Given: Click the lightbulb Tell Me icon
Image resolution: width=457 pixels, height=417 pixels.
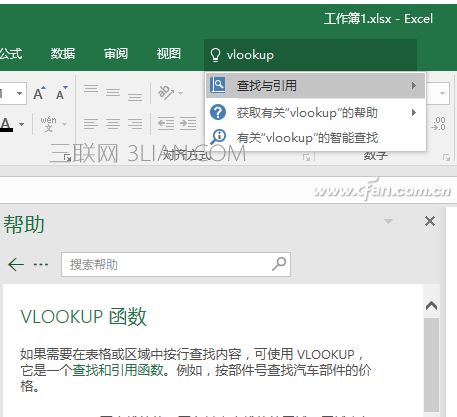Looking at the screenshot, I should click(215, 55).
